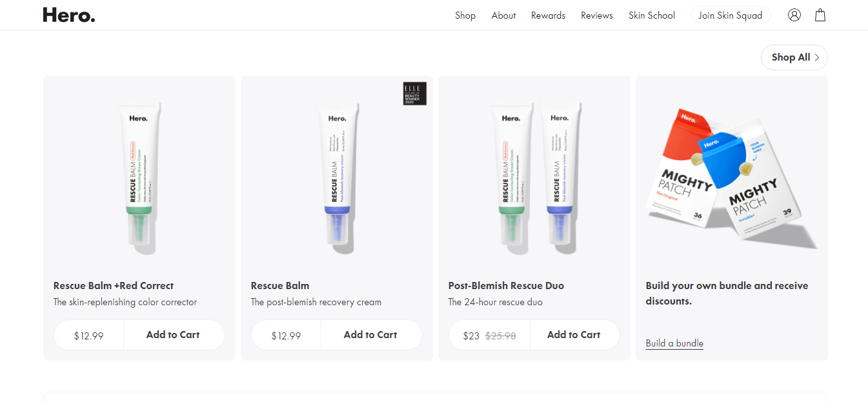Click the ELLE Beauty Winner badge

tap(414, 94)
